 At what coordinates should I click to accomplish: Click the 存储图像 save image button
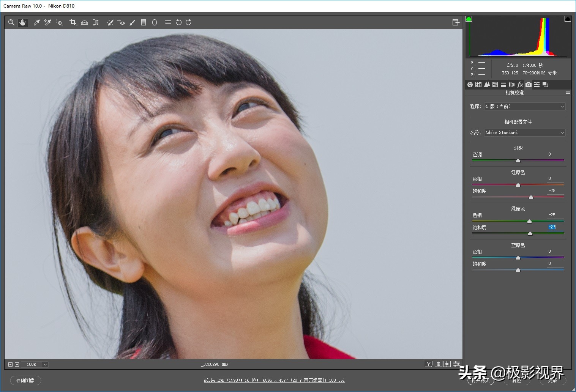tap(25, 380)
